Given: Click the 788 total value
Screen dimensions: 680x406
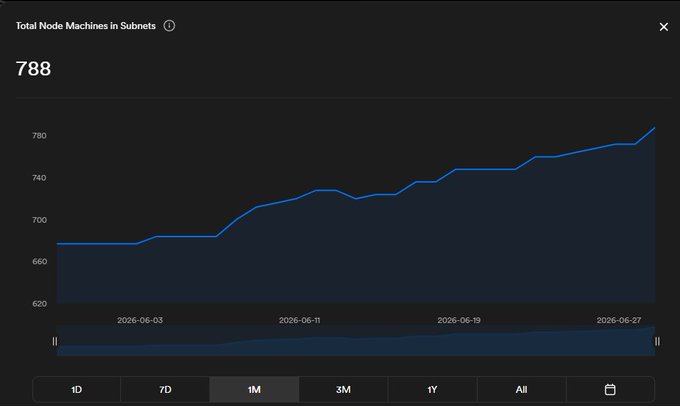Looking at the screenshot, I should click(33, 69).
